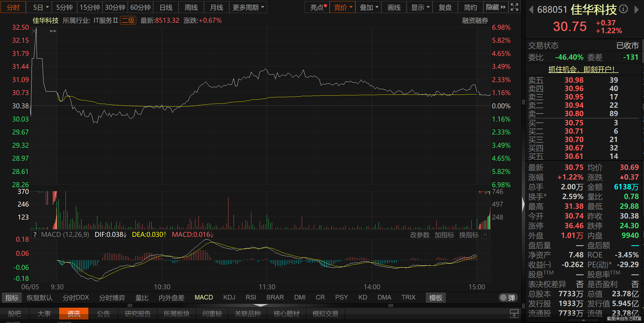Click the 二级 industry level badge
Image resolution: width=644 pixels, height=323 pixels.
click(x=128, y=21)
